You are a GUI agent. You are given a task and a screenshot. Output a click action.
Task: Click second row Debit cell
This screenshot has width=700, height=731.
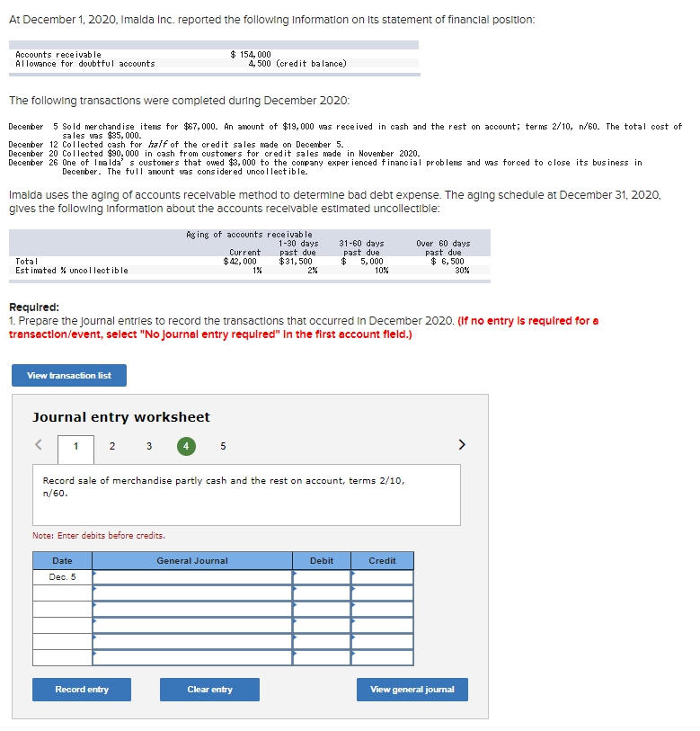pyautogui.click(x=322, y=593)
